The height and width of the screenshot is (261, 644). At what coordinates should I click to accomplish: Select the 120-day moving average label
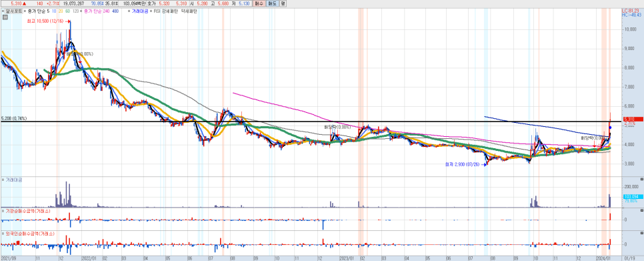[x=76, y=11]
